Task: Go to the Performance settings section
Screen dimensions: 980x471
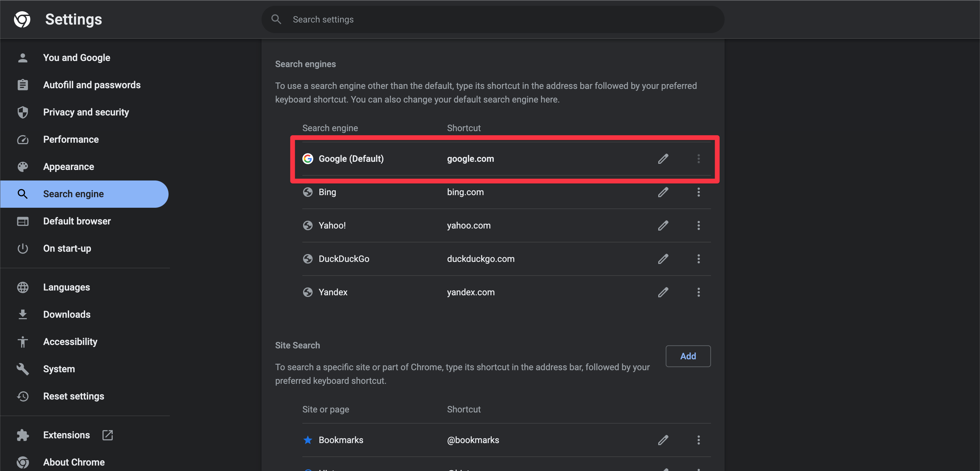Action: click(x=71, y=139)
